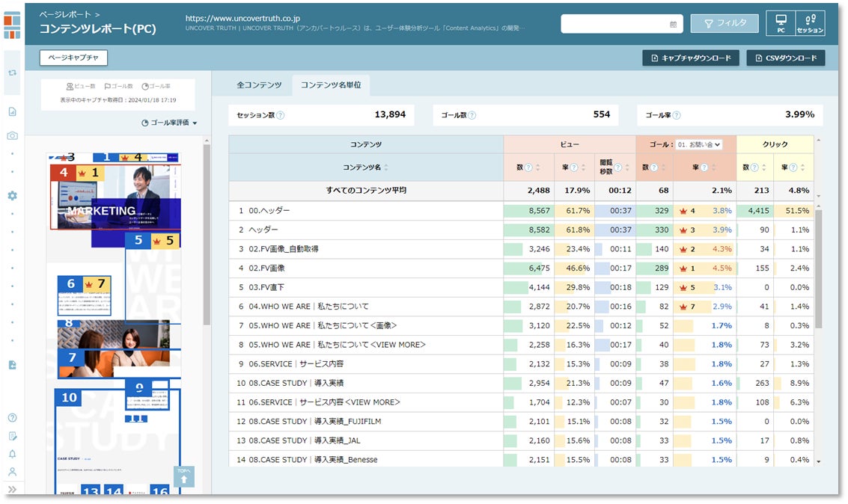
Task: Click the refresh arrows icon in sidebar
Action: click(x=12, y=73)
